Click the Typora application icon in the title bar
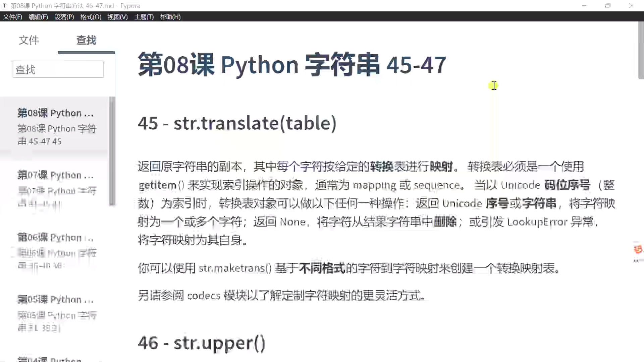 tap(5, 5)
